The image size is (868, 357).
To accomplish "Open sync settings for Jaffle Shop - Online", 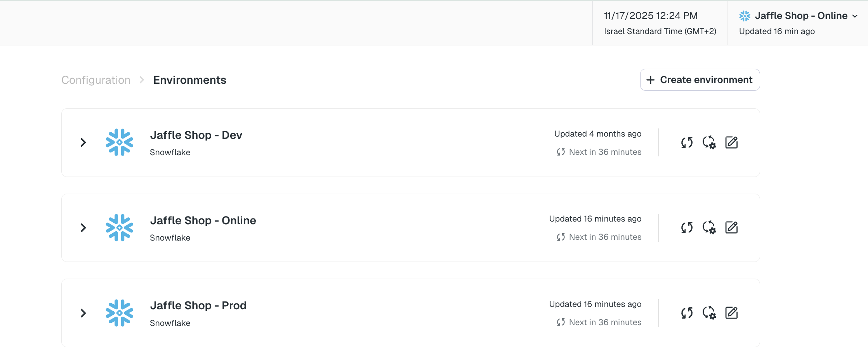I will click(709, 228).
